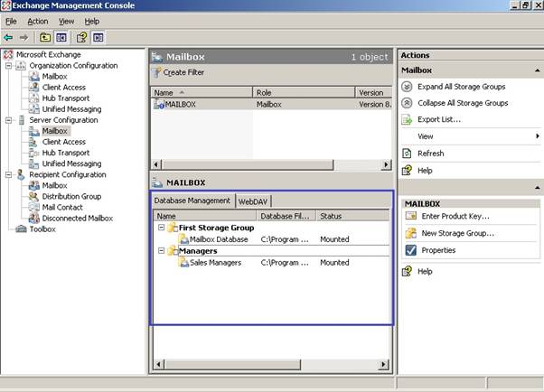
Task: Click the database pane horizontal scrollbar thumb
Action: (232, 364)
